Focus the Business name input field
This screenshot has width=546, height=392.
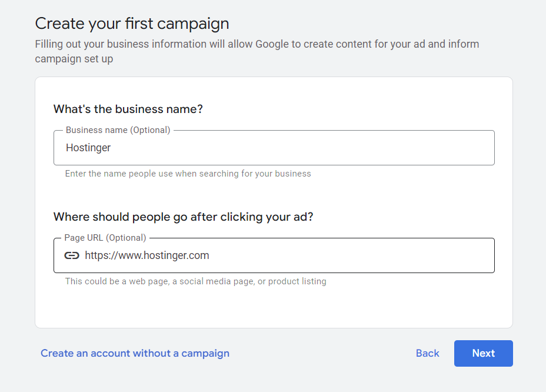[x=274, y=148]
